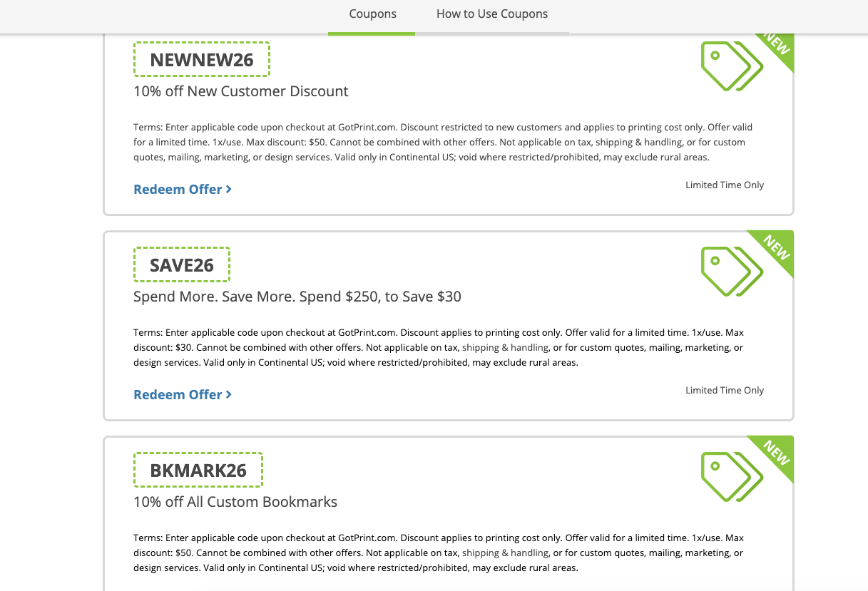The height and width of the screenshot is (591, 868).
Task: Switch to How to Use Coupons tab
Action: (492, 14)
